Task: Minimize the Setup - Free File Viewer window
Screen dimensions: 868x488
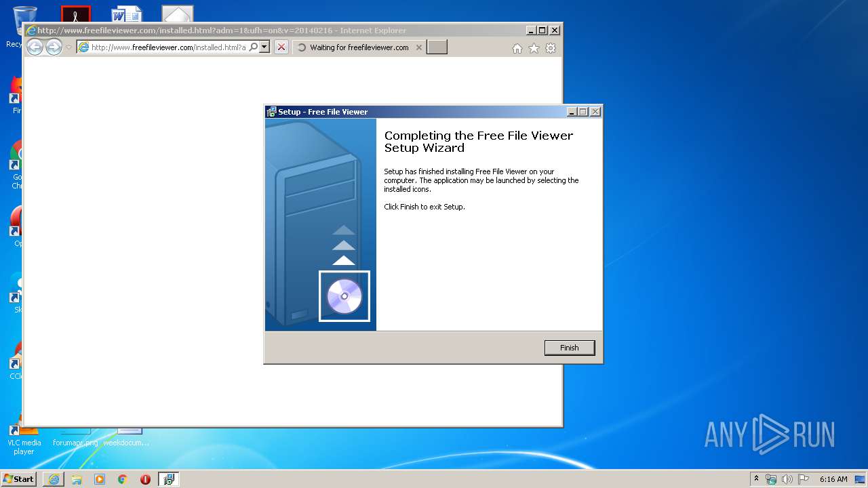Action: point(572,112)
